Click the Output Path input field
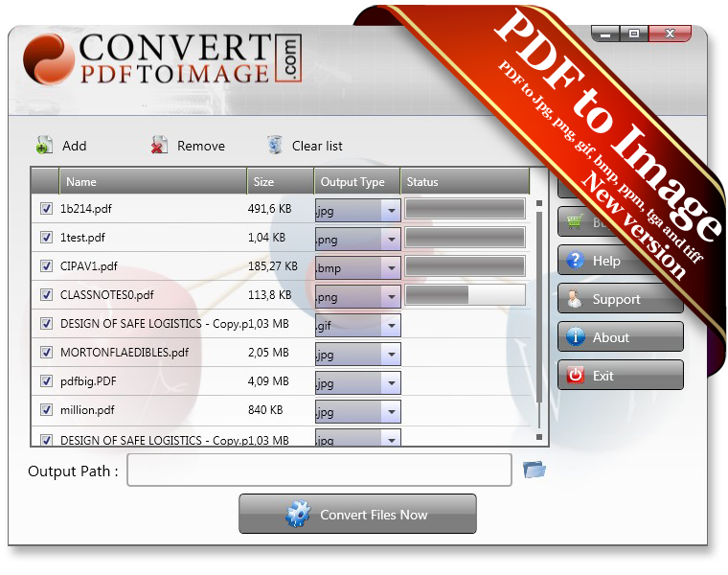 coord(319,470)
